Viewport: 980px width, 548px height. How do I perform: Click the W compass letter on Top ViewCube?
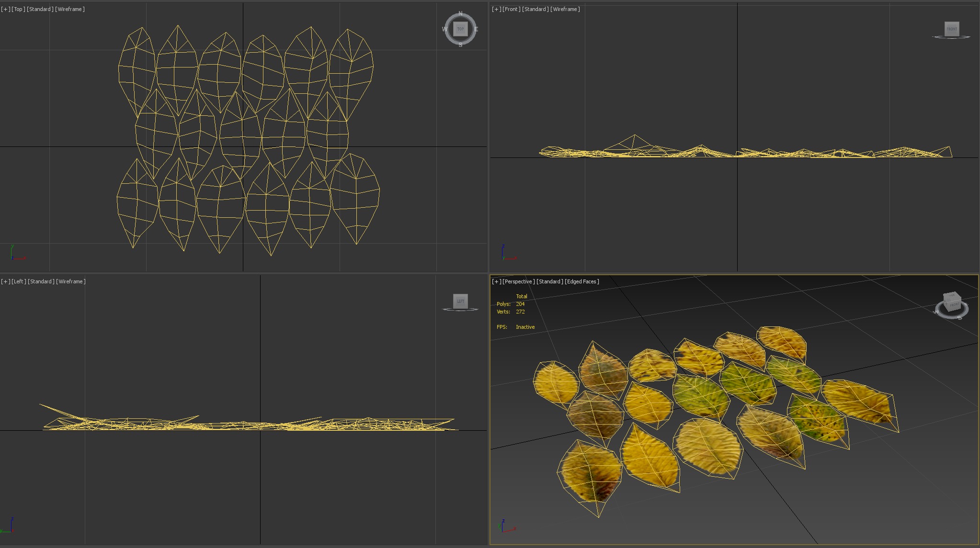point(444,29)
